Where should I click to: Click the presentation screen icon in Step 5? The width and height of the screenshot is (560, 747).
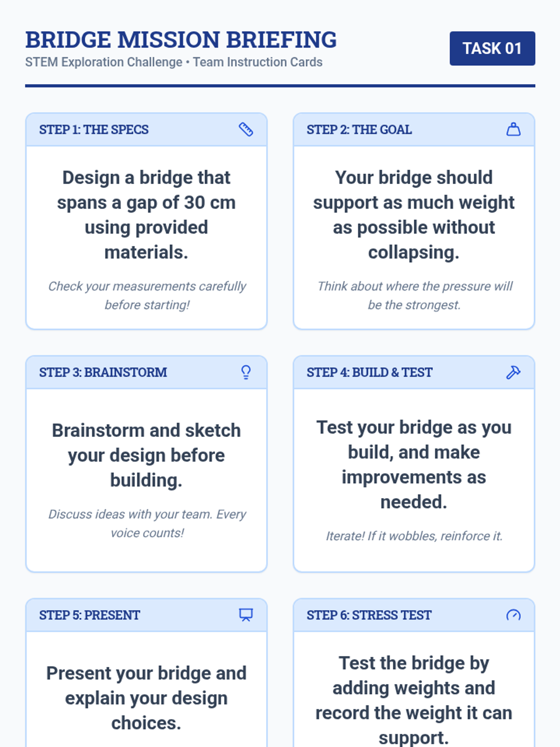coord(246,615)
